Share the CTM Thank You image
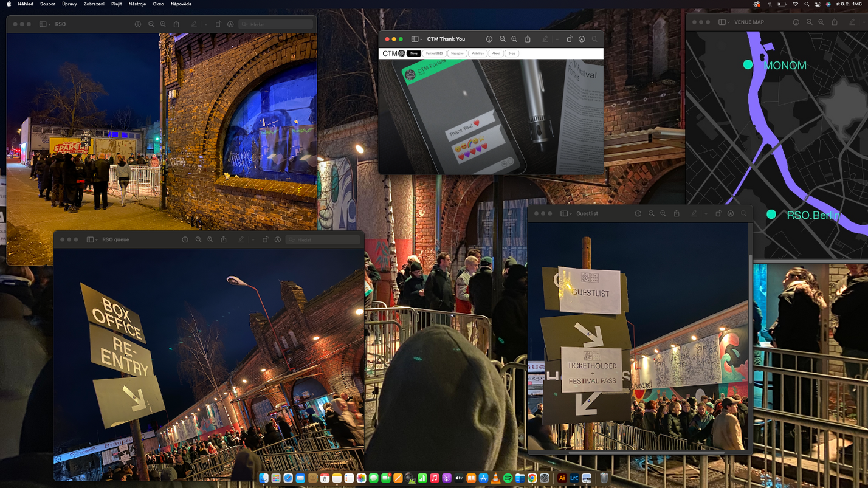Screen dimensions: 868x488 [528, 39]
